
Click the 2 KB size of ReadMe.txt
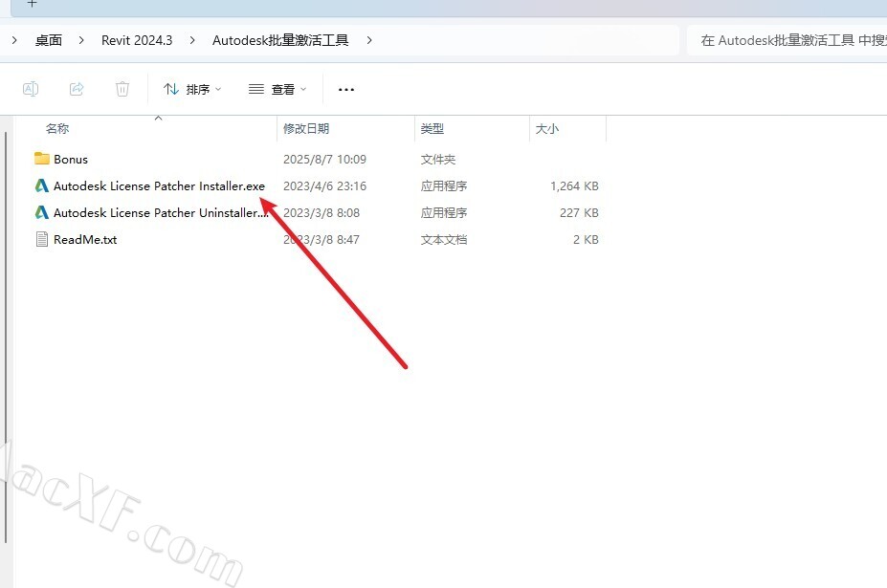click(x=586, y=239)
